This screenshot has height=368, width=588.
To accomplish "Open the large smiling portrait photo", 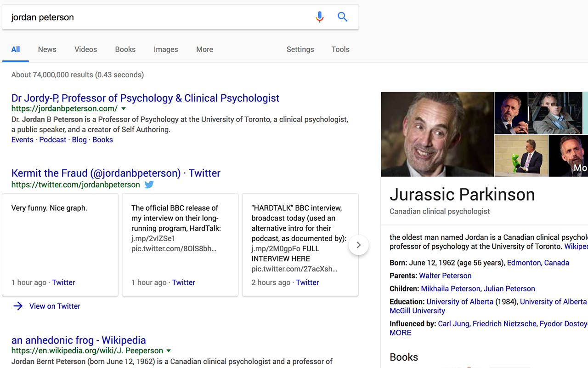I will pos(437,134).
